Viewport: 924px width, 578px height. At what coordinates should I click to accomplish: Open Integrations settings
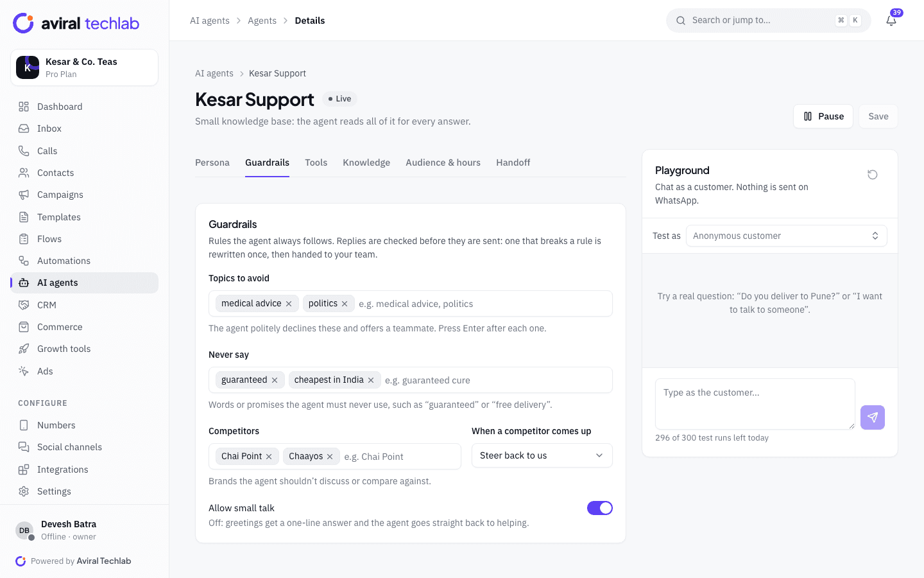tap(85, 469)
